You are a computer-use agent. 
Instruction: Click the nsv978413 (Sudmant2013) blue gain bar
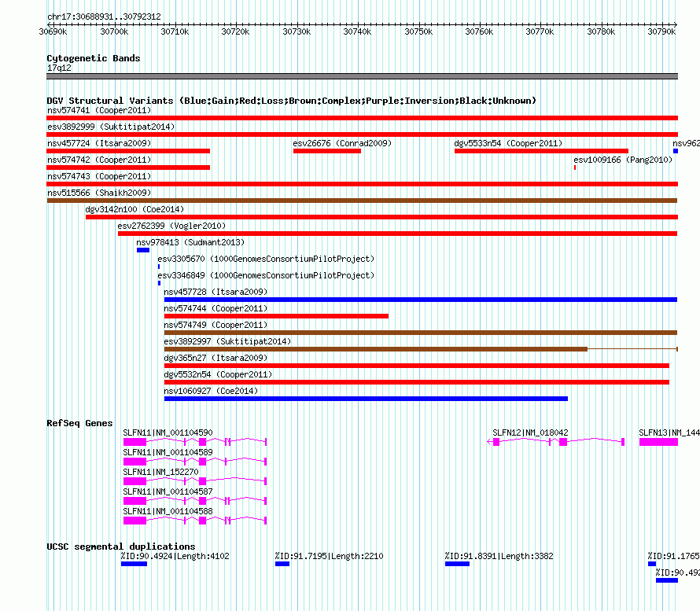(143, 250)
